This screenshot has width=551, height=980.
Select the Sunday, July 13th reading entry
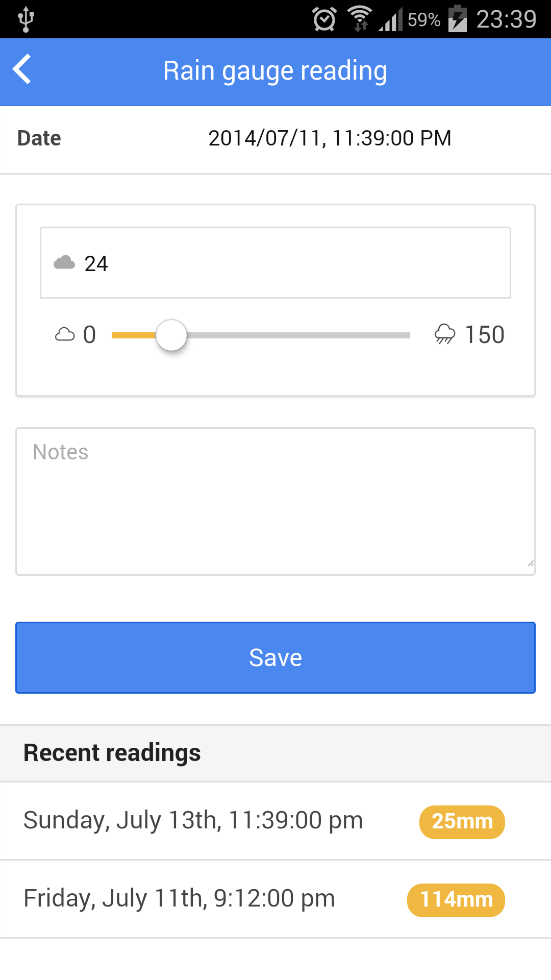193,821
